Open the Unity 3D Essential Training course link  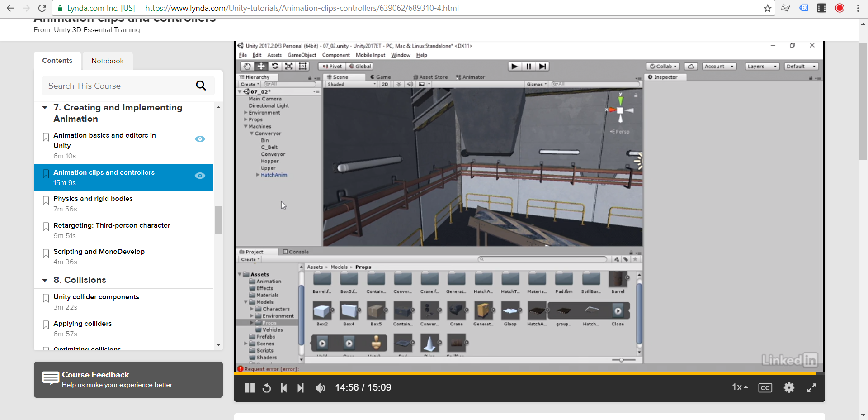coord(97,30)
